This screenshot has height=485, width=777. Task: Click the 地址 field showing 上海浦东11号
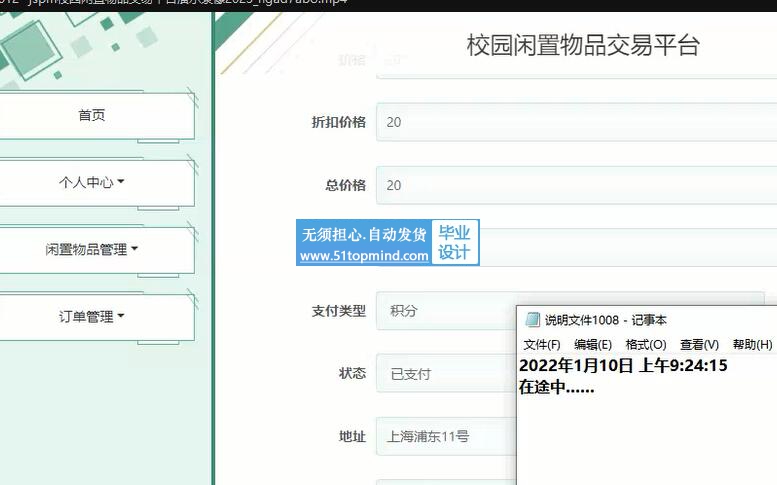445,436
